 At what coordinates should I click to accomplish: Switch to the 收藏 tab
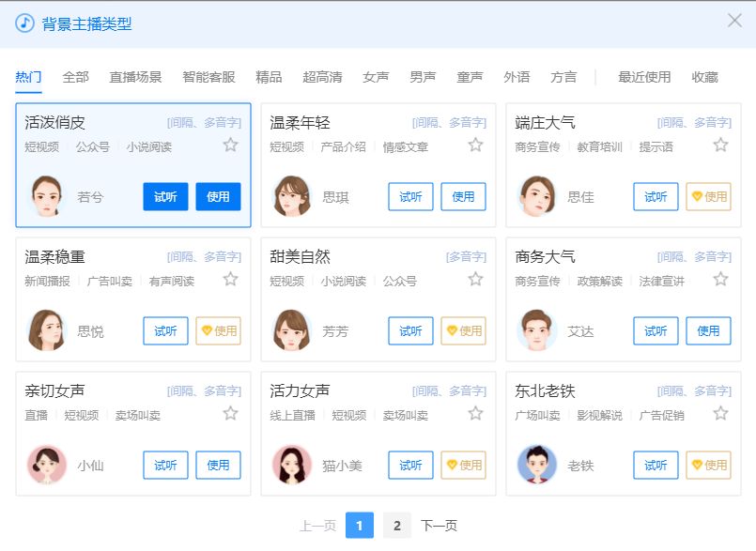(x=705, y=77)
